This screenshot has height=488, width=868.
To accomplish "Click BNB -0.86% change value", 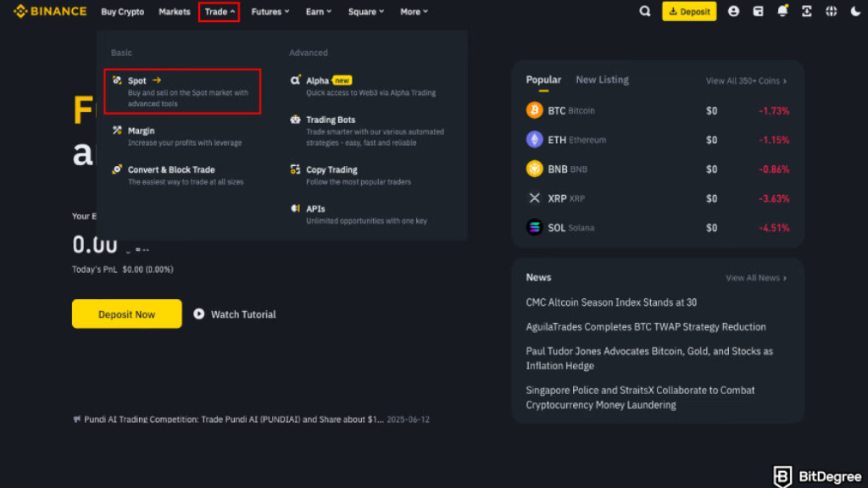I will [x=774, y=169].
